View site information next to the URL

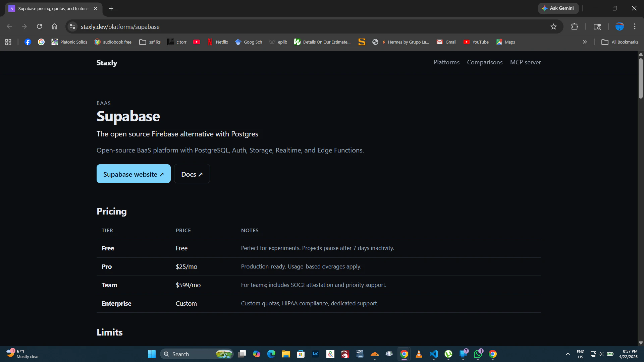click(72, 26)
